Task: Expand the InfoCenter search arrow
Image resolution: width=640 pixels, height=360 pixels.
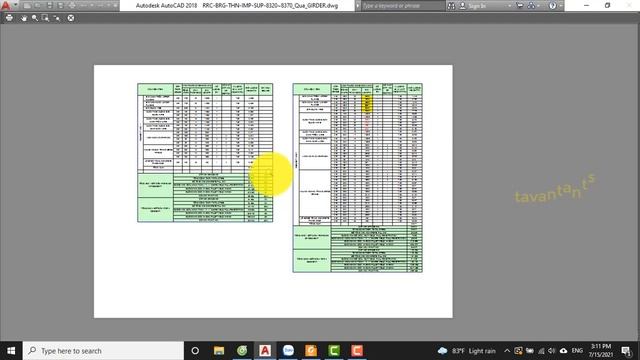Action: coord(358,6)
